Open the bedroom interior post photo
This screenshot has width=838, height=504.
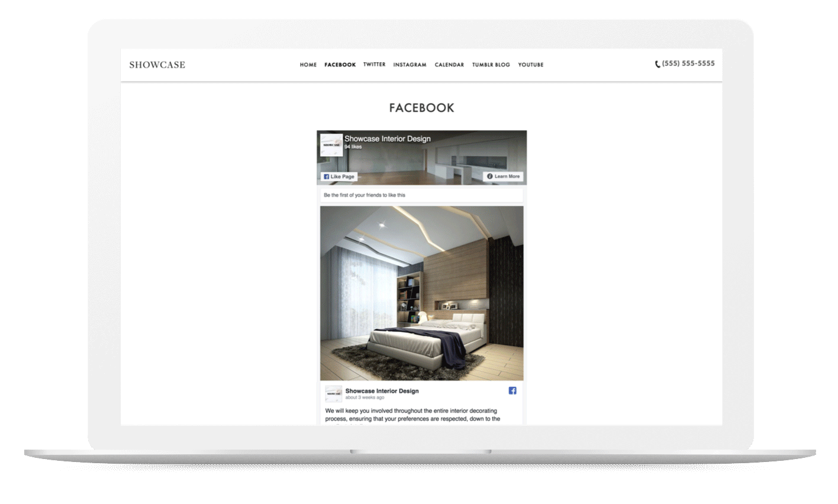[422, 293]
